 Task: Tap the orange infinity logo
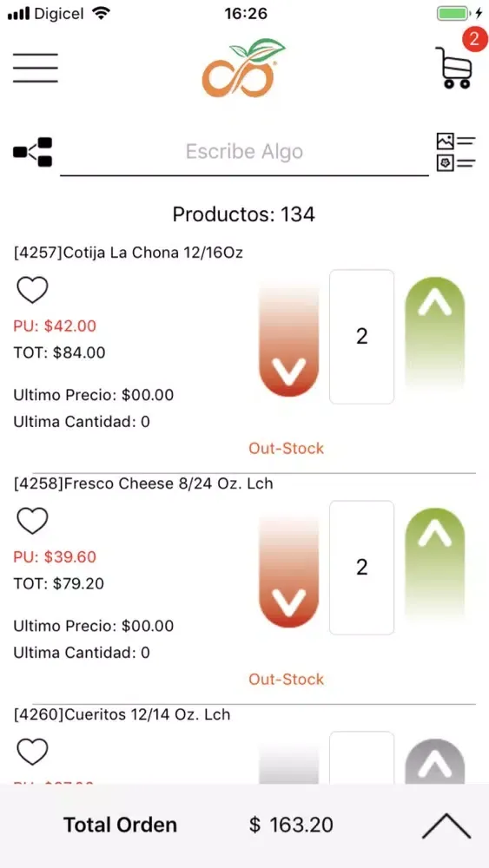(244, 68)
